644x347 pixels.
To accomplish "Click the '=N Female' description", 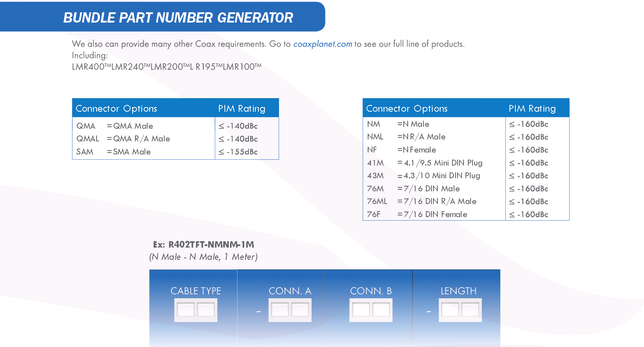I will coord(417,150).
